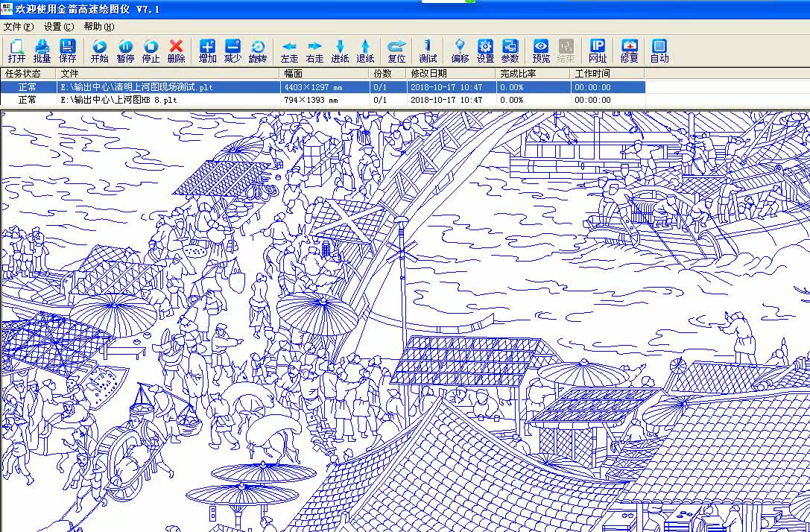
Task: Click the 文件 column header
Action: coord(168,74)
